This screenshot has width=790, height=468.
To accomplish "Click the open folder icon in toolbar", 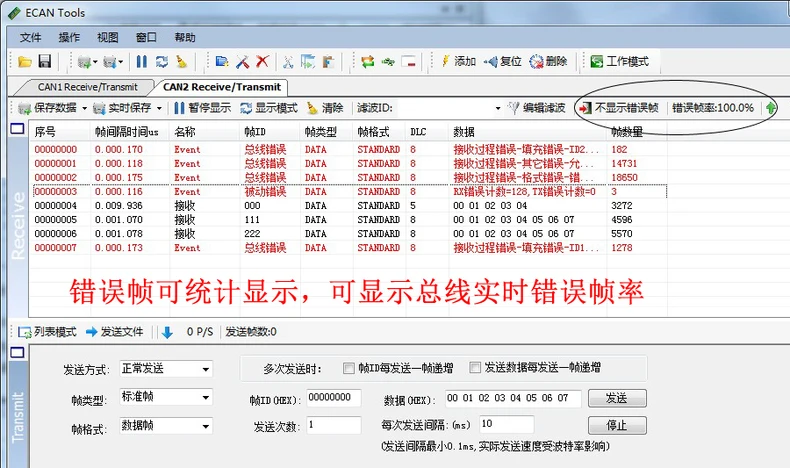I will (25, 61).
